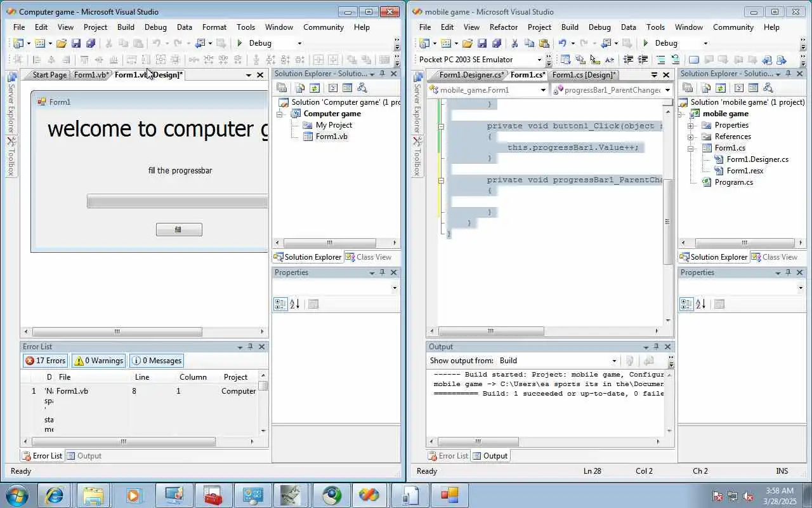Viewport: 812px width, 508px height.
Task: Expand References node in mobile game tree
Action: [x=690, y=137]
